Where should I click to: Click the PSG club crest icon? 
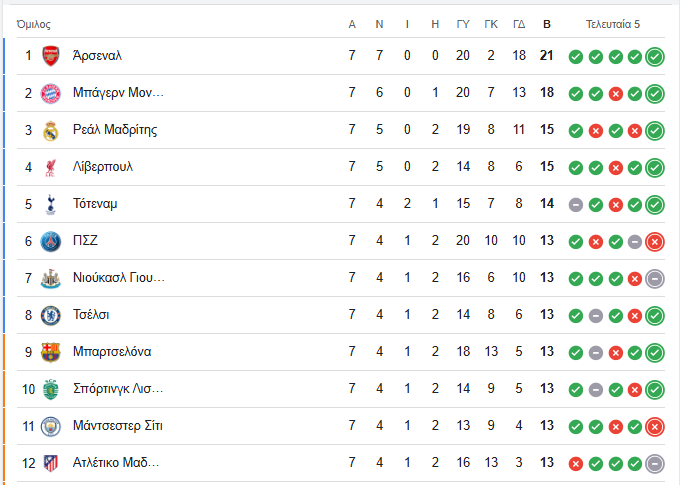tap(51, 241)
